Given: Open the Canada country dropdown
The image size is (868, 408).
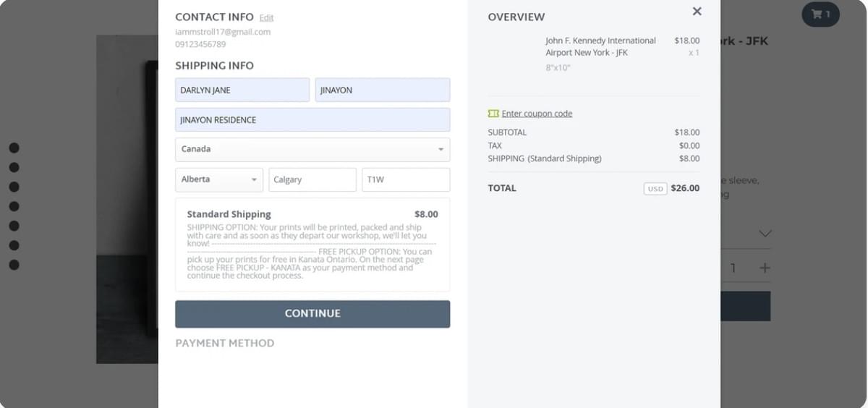Looking at the screenshot, I should click(x=312, y=149).
